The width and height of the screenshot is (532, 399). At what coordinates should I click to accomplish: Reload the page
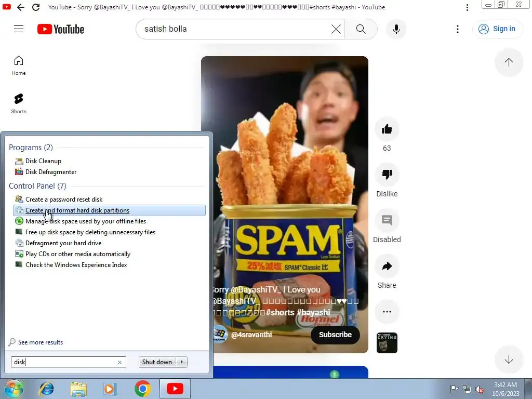pyautogui.click(x=36, y=7)
